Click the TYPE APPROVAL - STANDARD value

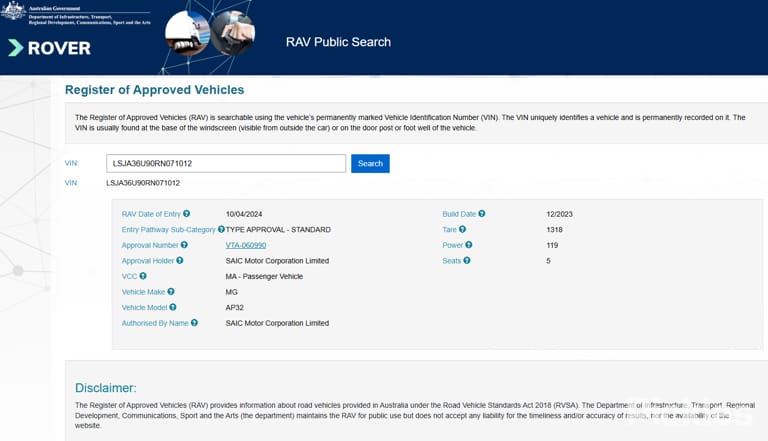click(x=278, y=230)
